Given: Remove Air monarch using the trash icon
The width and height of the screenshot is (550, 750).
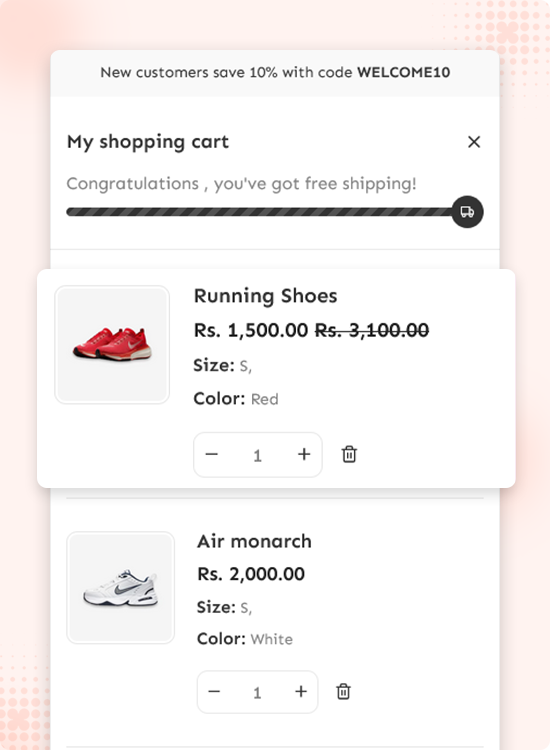Looking at the screenshot, I should (x=343, y=692).
